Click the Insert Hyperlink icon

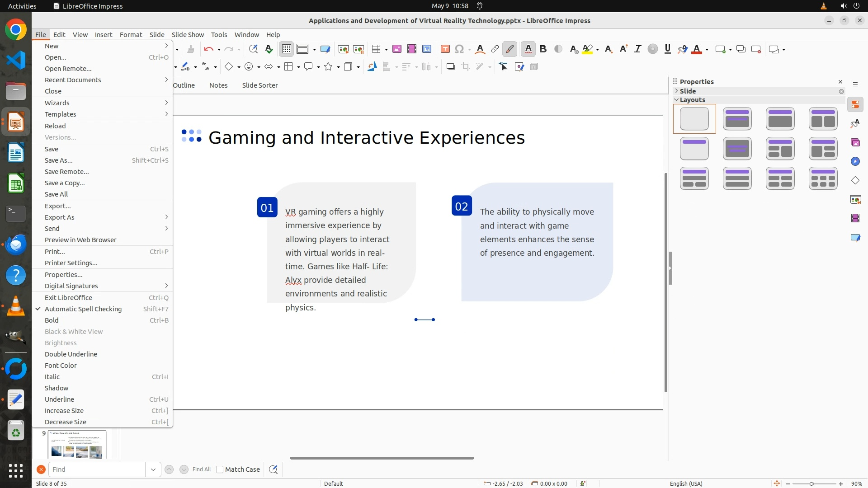495,49
